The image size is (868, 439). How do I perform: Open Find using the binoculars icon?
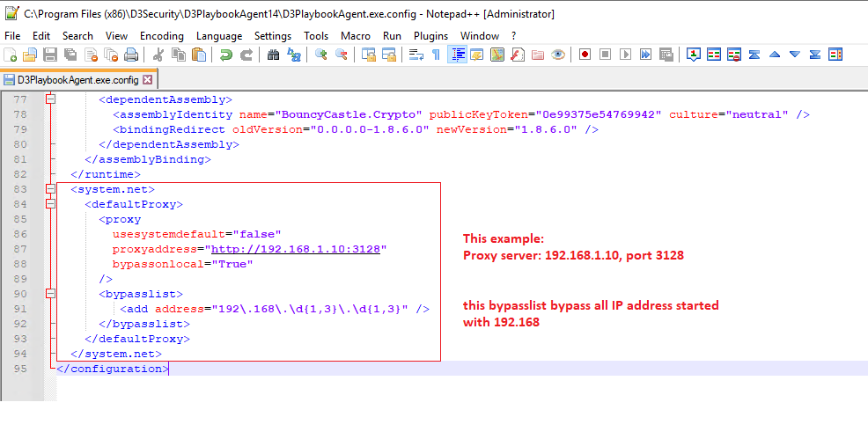[273, 55]
